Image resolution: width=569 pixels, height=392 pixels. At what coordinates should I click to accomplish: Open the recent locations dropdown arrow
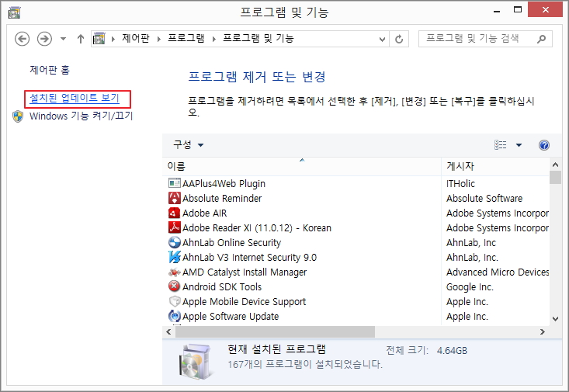[63, 39]
